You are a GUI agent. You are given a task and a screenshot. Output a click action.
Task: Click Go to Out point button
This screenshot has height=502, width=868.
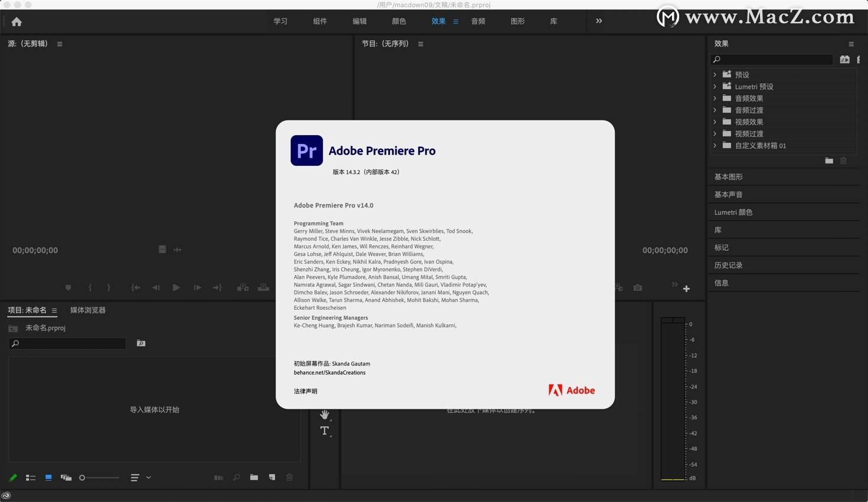[217, 288]
